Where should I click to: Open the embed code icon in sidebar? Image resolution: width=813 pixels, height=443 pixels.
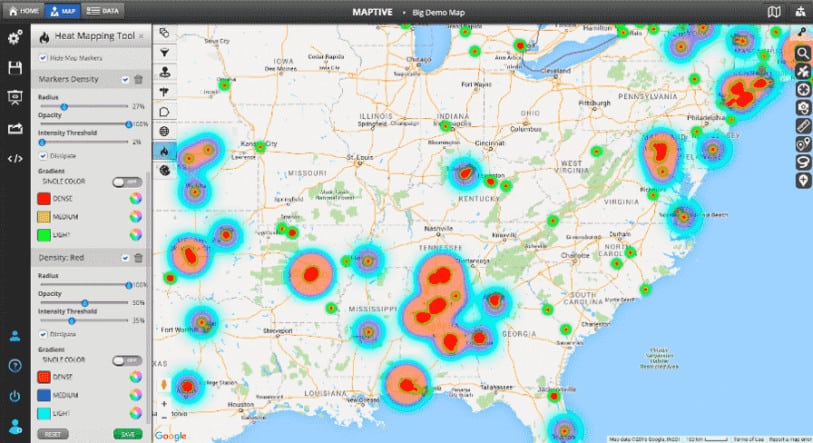tap(14, 158)
